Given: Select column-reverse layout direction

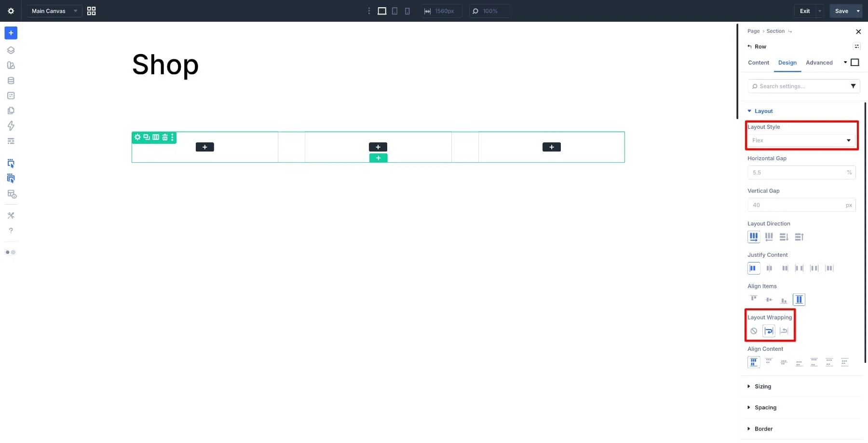Looking at the screenshot, I should (799, 237).
